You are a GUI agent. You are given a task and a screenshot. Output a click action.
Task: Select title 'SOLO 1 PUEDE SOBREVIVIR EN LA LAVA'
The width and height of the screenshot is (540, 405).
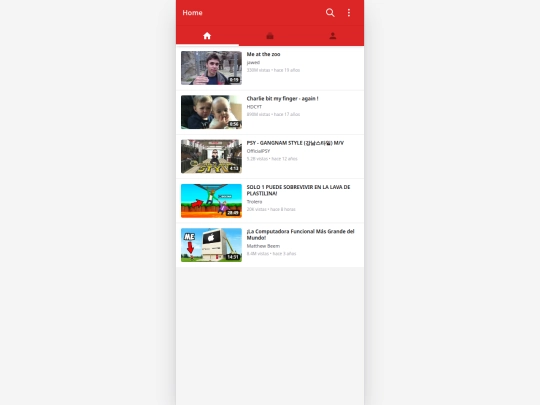[298, 190]
